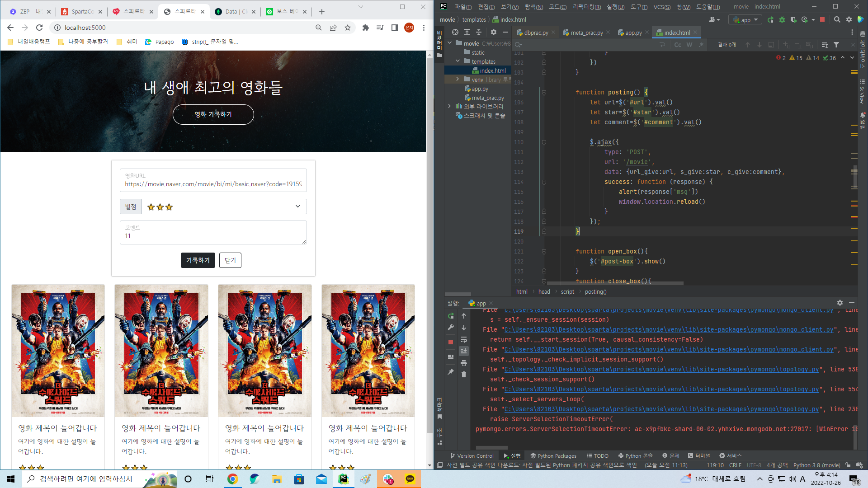The width and height of the screenshot is (868, 488).
Task: Click Windows Start button
Action: [x=11, y=479]
